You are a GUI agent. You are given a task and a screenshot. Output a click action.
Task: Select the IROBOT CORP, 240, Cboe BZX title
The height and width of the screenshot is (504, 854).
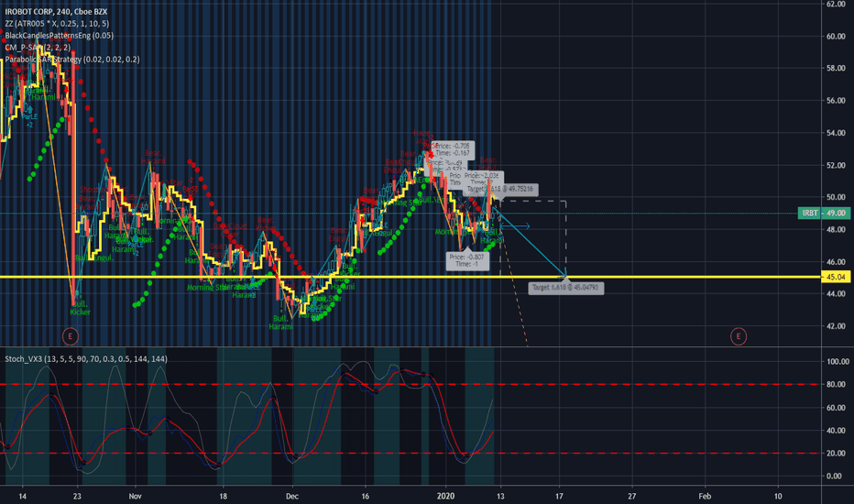pyautogui.click(x=56, y=11)
